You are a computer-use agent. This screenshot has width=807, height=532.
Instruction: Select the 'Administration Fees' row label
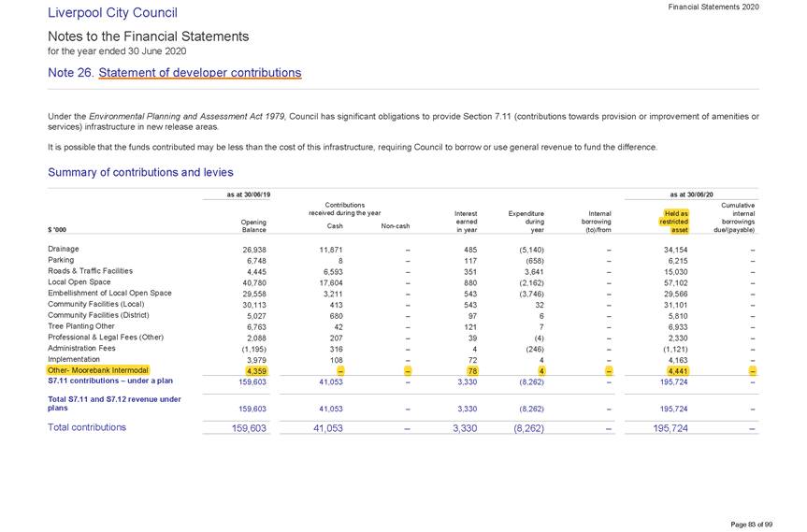(x=82, y=349)
